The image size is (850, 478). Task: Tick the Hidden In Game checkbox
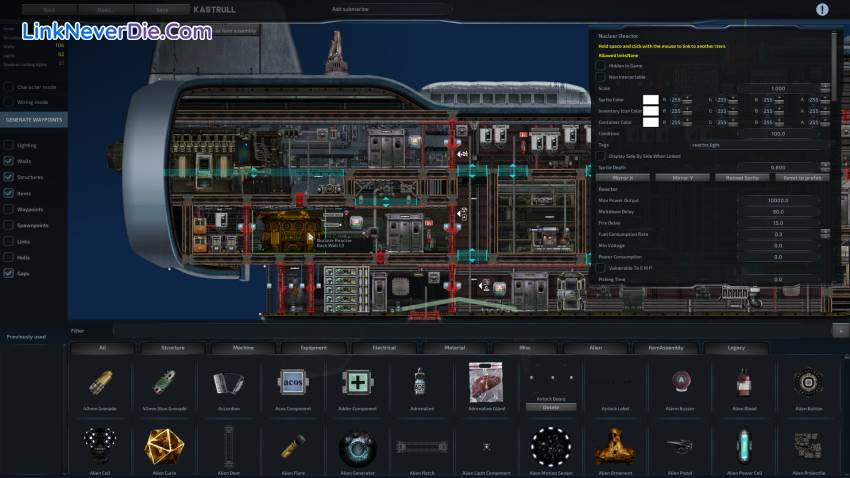pyautogui.click(x=601, y=66)
